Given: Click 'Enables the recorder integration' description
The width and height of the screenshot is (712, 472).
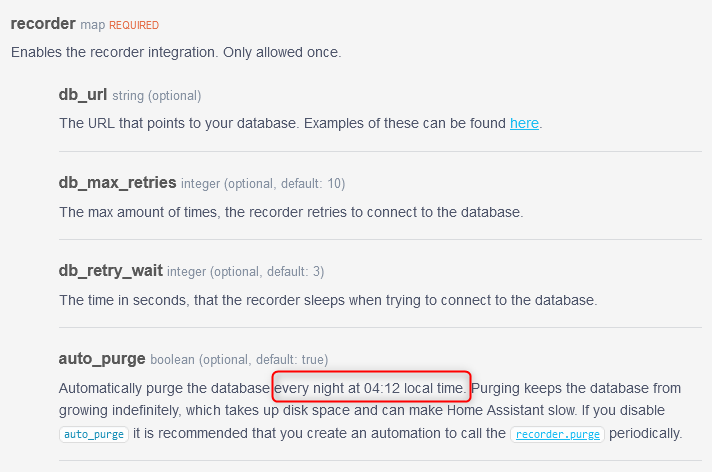Looking at the screenshot, I should (176, 52).
